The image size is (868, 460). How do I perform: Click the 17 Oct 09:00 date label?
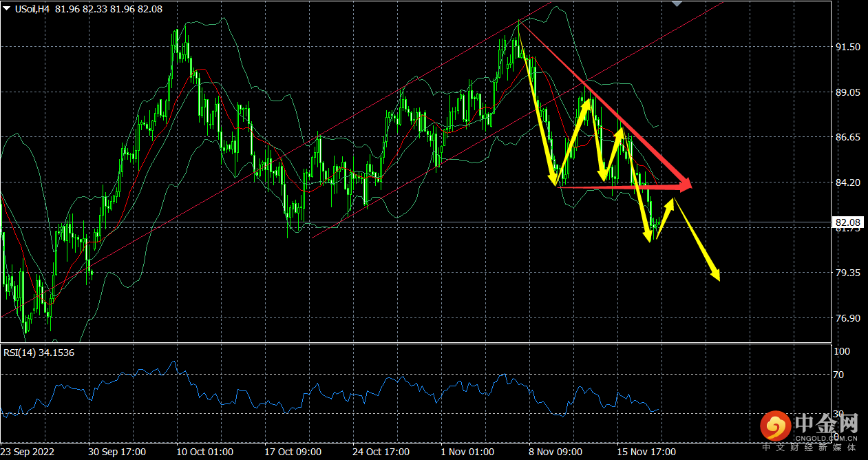(x=293, y=452)
